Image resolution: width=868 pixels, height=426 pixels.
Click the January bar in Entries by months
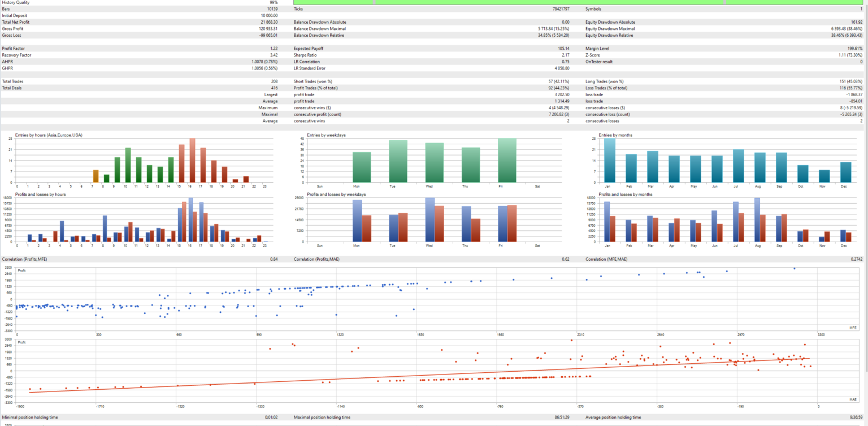[x=609, y=160]
